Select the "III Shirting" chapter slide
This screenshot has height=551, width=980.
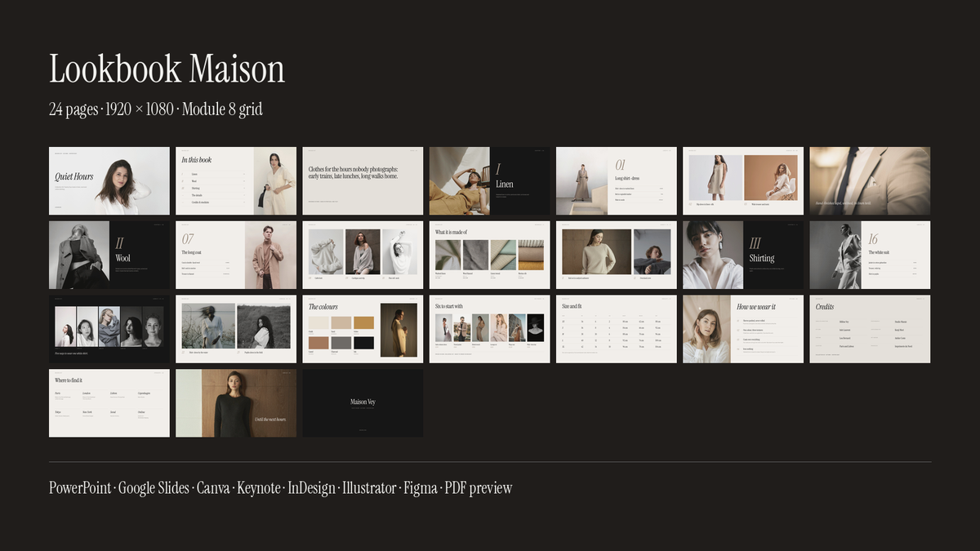743,255
